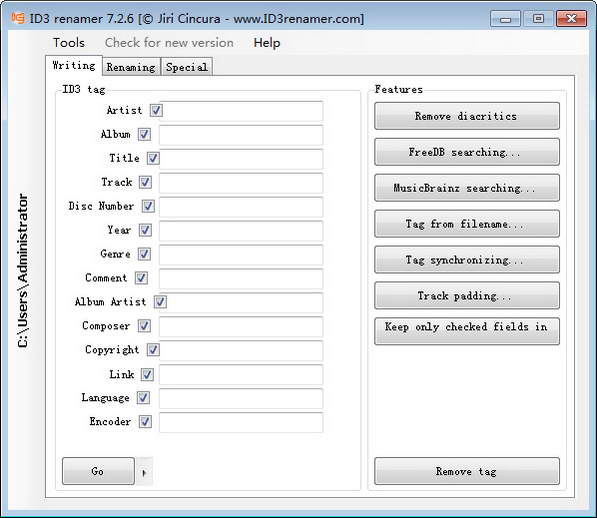Maximize the ID3 renamer window
Viewport: 597px width, 518px height.
[x=538, y=19]
